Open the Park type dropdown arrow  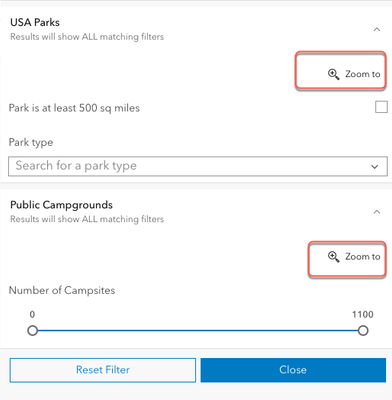[x=375, y=166]
